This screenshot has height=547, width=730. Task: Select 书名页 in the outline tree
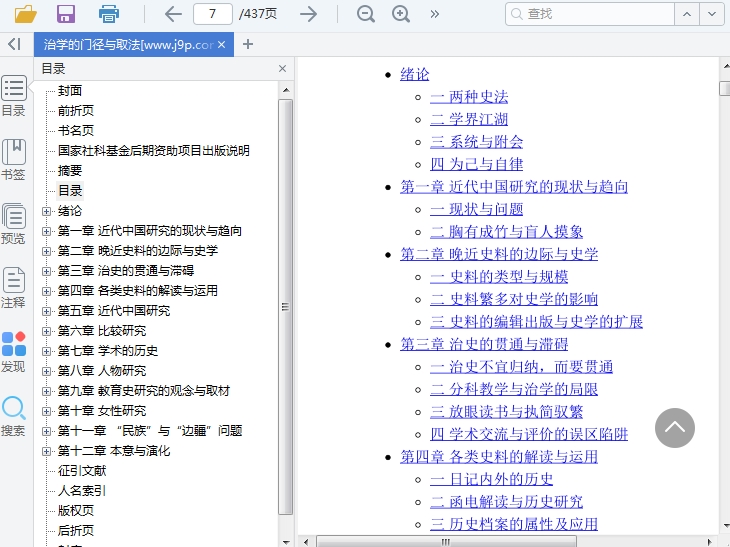[x=76, y=130]
